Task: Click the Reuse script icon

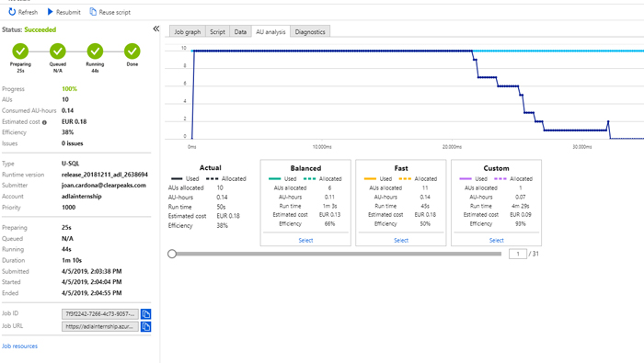Action: pyautogui.click(x=93, y=12)
